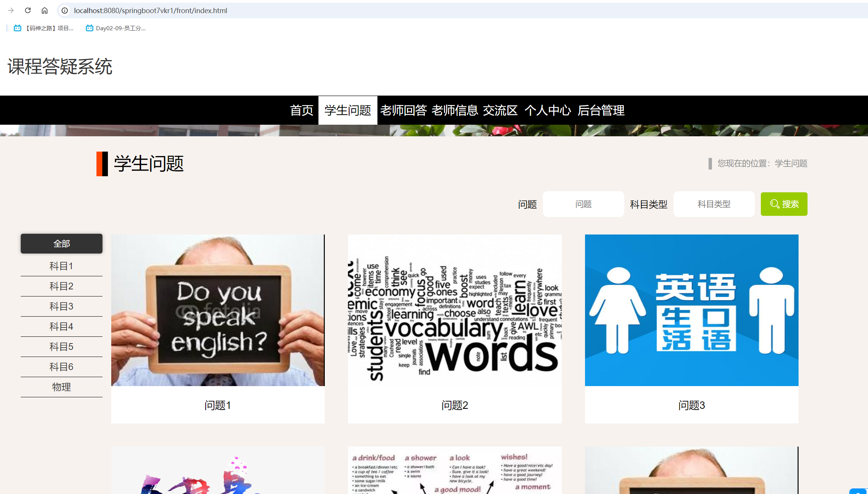Select the 全部 category filter

(61, 243)
